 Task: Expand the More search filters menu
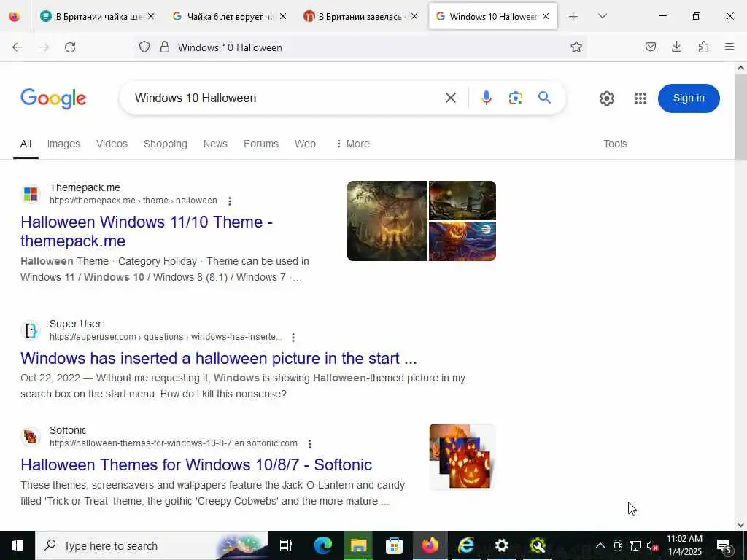click(x=353, y=144)
